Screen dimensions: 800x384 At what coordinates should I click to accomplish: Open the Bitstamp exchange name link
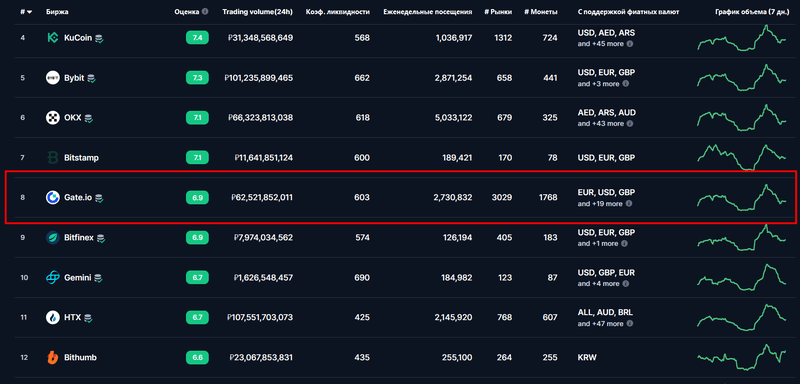click(x=82, y=158)
